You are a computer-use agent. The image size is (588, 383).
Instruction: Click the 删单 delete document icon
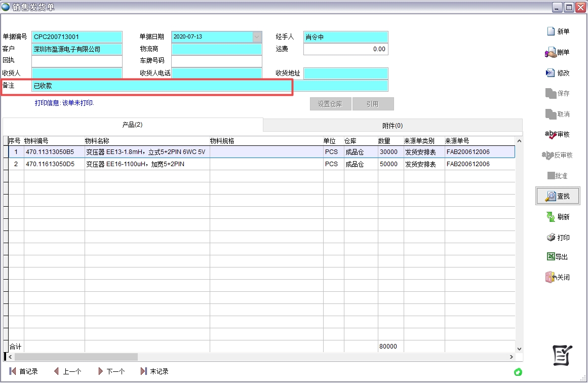pyautogui.click(x=551, y=52)
